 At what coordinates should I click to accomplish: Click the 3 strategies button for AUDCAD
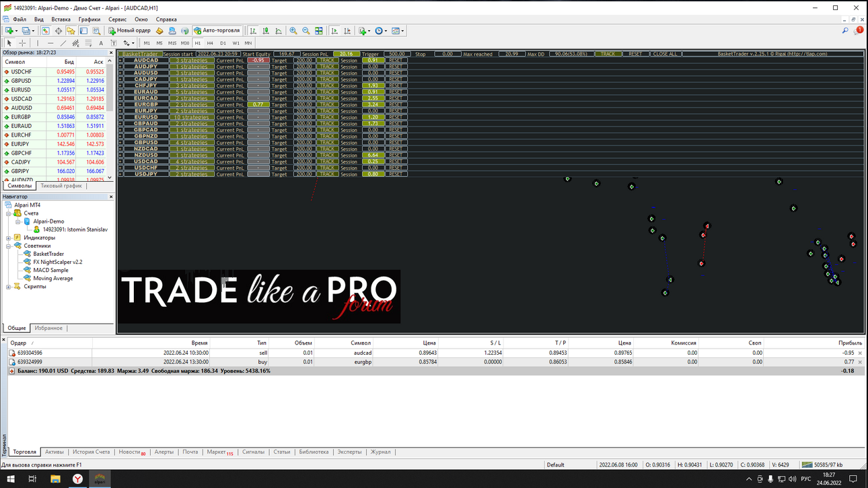[x=192, y=60]
